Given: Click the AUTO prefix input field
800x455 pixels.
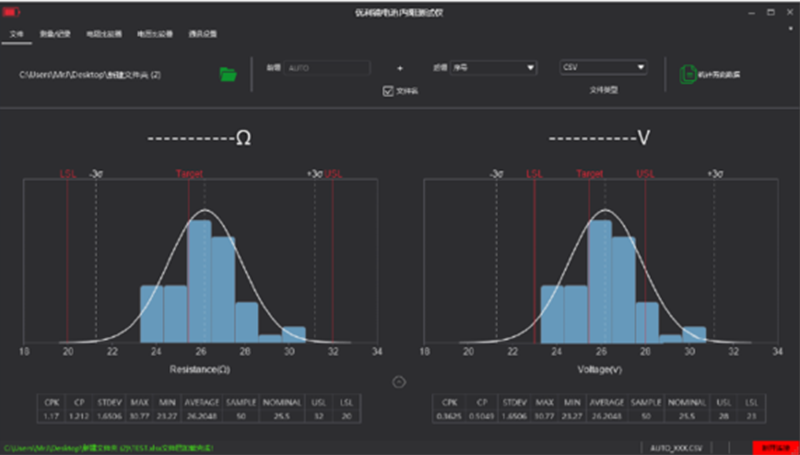Looking at the screenshot, I should point(326,68).
